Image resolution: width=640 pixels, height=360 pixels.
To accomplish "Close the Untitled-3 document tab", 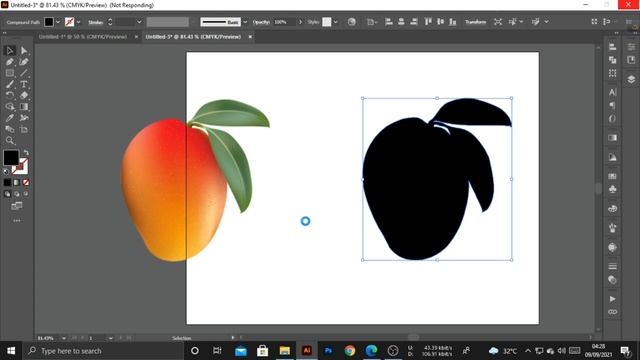I will (x=250, y=37).
